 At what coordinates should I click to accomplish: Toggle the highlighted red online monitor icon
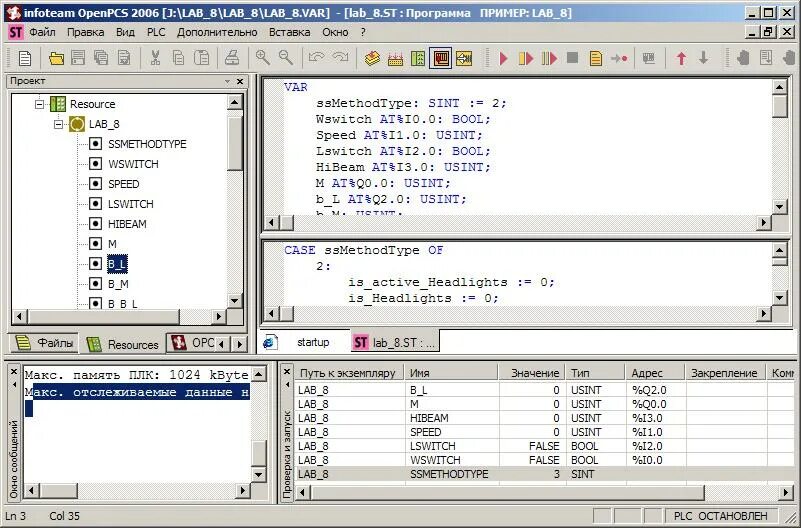click(441, 58)
